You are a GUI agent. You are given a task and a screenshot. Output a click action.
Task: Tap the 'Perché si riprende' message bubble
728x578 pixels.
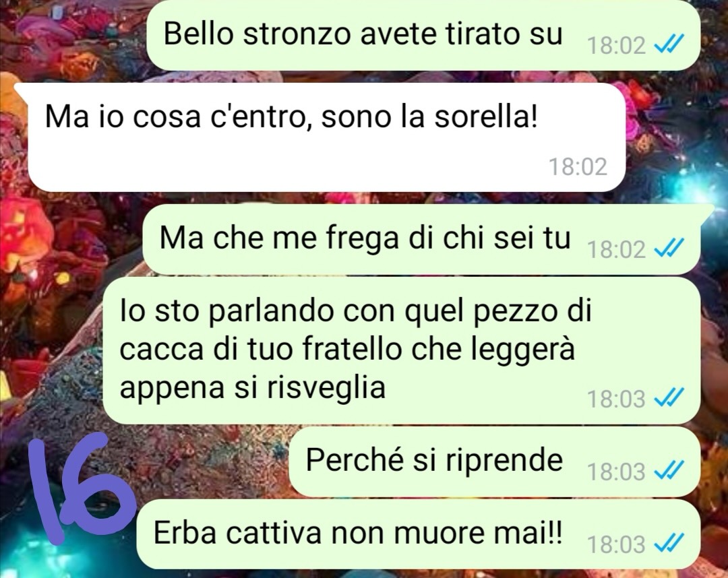[x=495, y=462]
